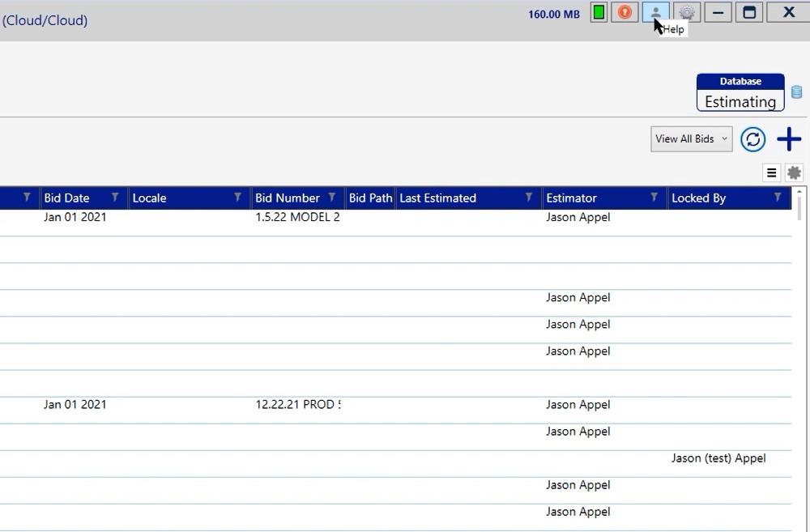The image size is (810, 532).
Task: Open the View All Bids dropdown
Action: (691, 139)
